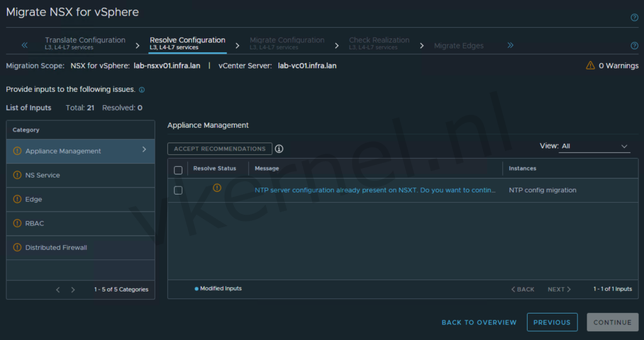The width and height of the screenshot is (644, 340).
Task: Show later wizard steps double chevron
Action: click(x=510, y=45)
